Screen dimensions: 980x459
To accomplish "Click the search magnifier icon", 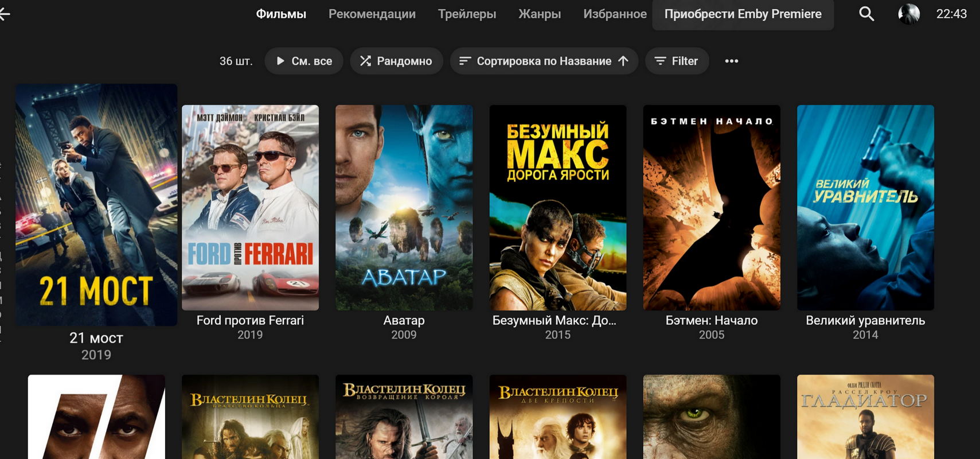I will tap(866, 14).
